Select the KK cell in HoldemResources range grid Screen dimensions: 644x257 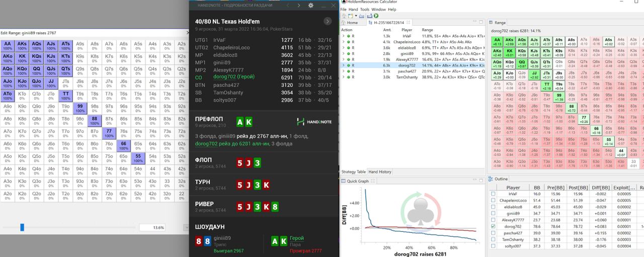[509, 53]
